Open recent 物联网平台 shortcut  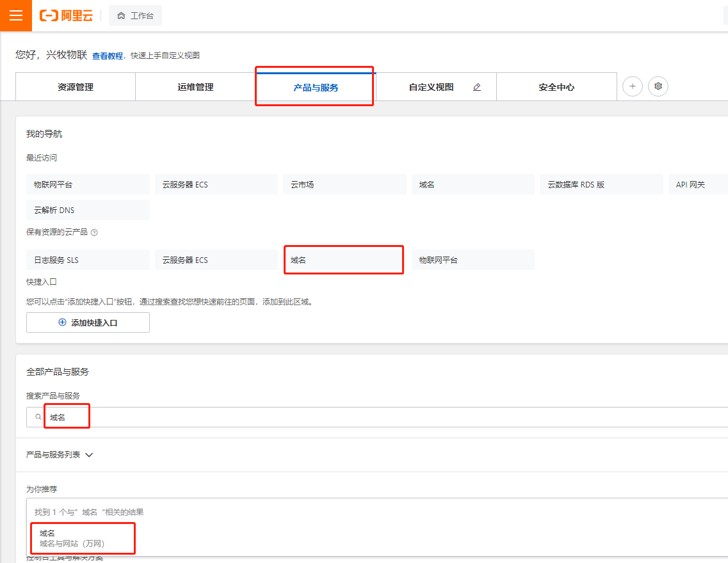click(88, 184)
